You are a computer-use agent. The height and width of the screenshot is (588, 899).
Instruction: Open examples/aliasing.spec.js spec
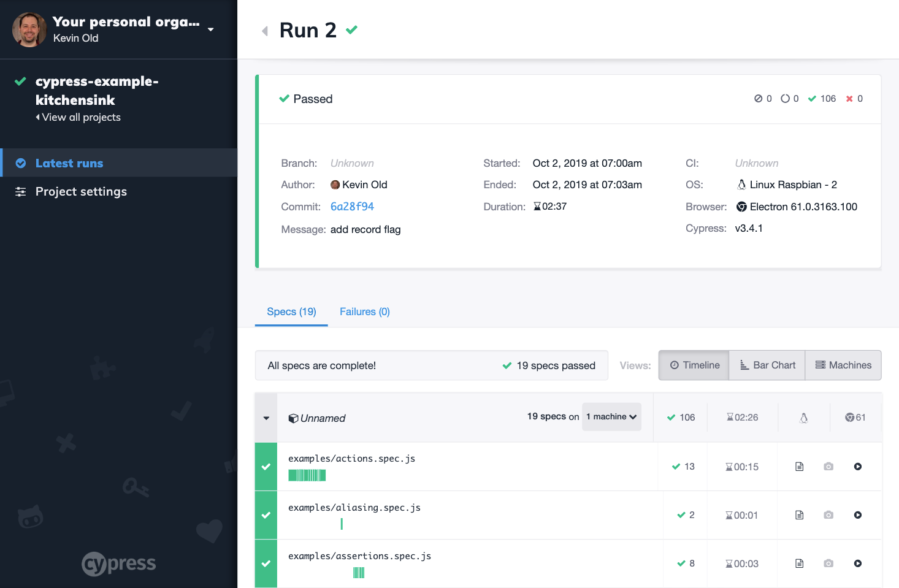(354, 508)
